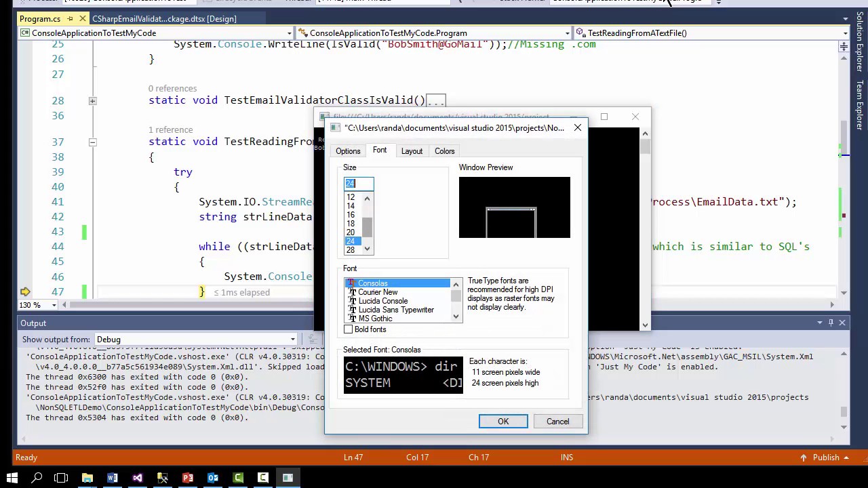
Task: Open Output panel window position menu
Action: click(819, 323)
